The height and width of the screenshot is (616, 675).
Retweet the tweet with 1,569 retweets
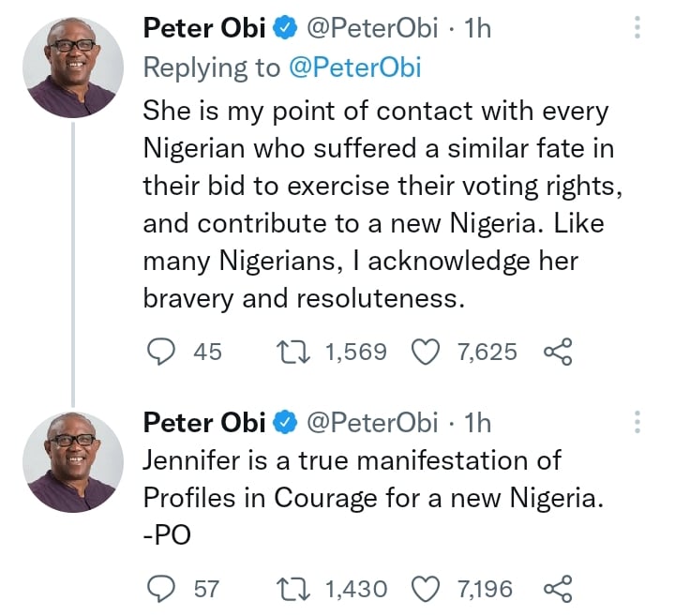pyautogui.click(x=296, y=352)
